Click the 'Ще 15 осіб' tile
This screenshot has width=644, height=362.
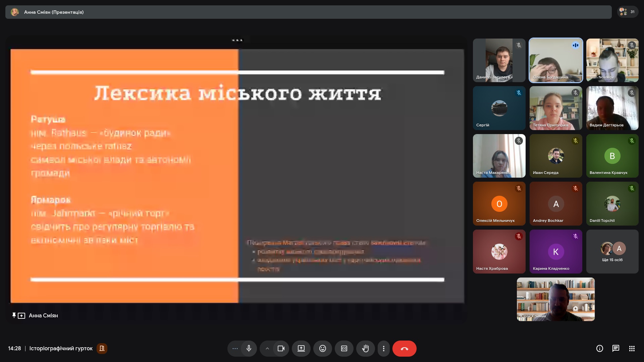(612, 251)
